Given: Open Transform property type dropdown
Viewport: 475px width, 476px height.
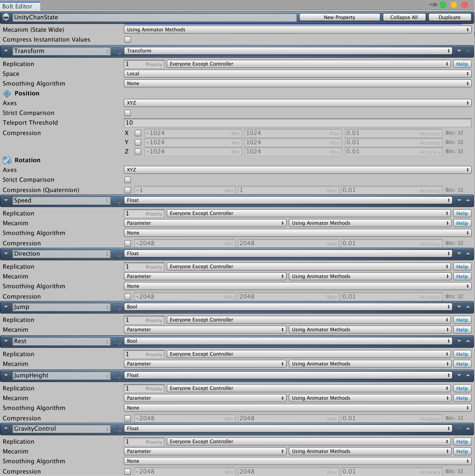Looking at the screenshot, I should pos(288,51).
